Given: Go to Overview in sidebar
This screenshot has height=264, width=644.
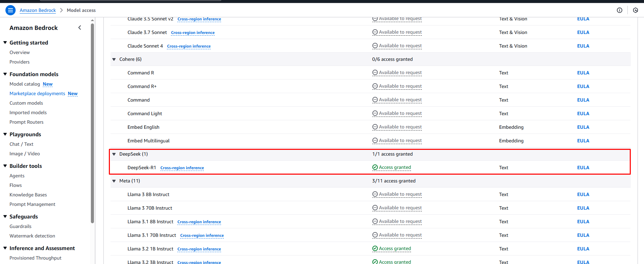Looking at the screenshot, I should pyautogui.click(x=20, y=52).
